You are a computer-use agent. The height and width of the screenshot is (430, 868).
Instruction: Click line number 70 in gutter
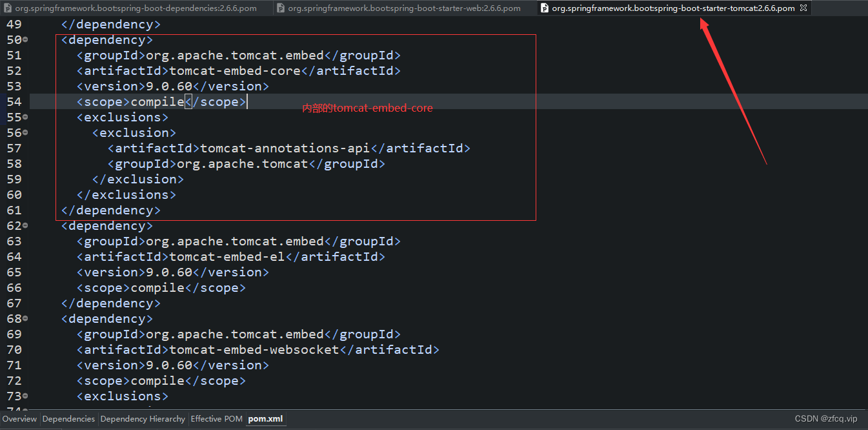click(14, 349)
